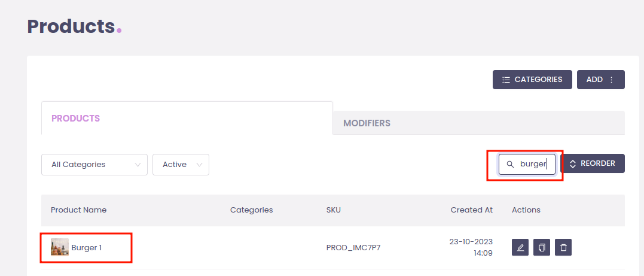Click the Categories column header
The width and height of the screenshot is (644, 276).
point(251,210)
